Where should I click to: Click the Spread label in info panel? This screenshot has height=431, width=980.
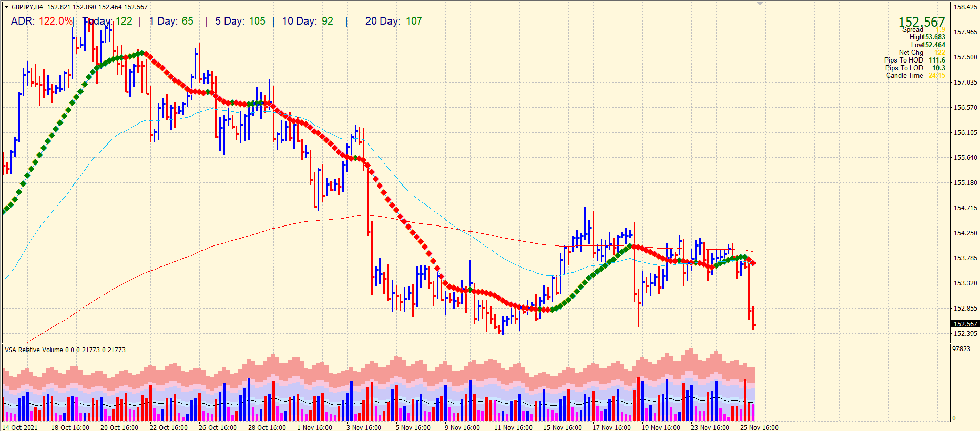tap(912, 30)
